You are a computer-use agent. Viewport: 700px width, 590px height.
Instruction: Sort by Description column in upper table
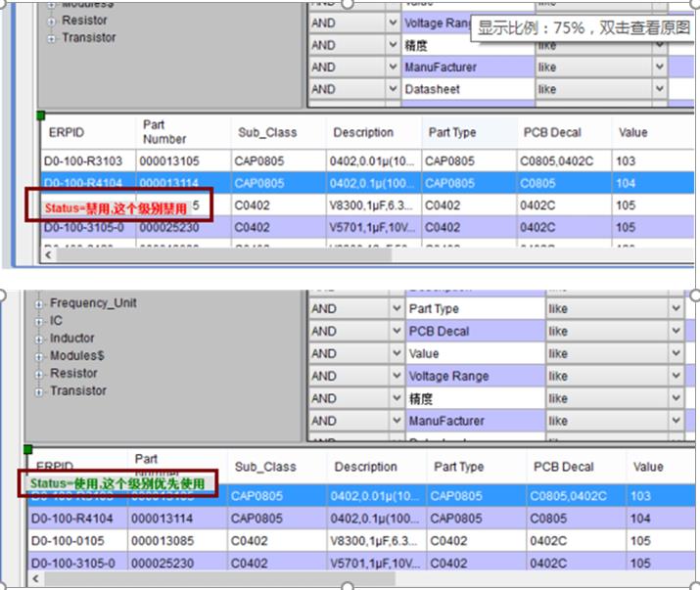374,132
